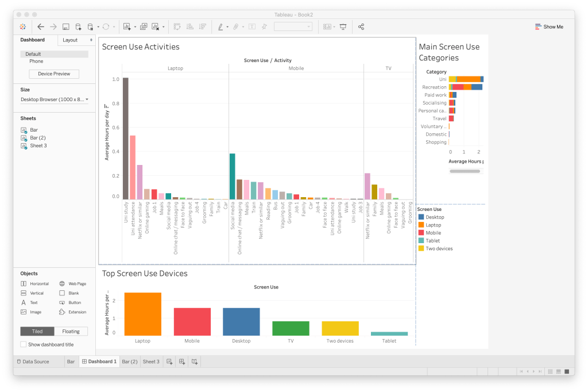The image size is (588, 392).
Task: Select Sheet 3 in the Sheets list
Action: [38, 146]
